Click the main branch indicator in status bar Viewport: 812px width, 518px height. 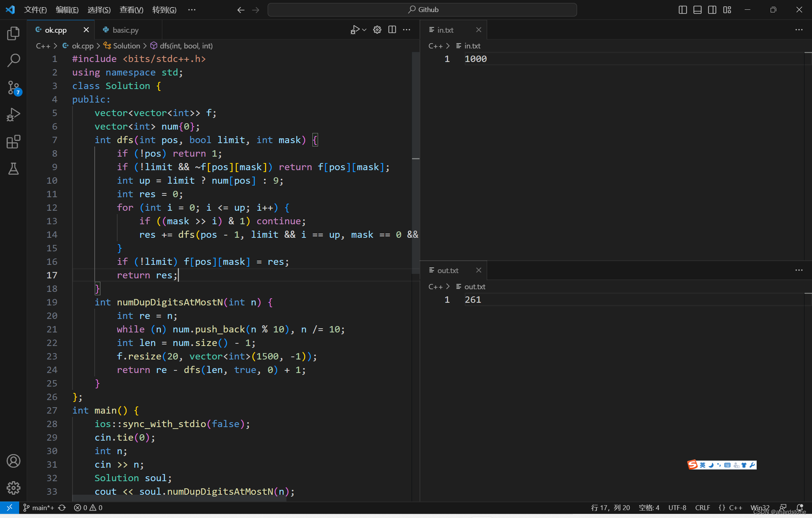[x=39, y=508]
